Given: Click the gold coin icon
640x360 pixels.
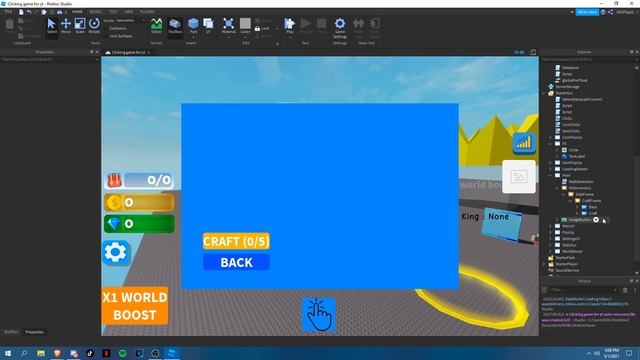Looking at the screenshot, I should pos(114,202).
